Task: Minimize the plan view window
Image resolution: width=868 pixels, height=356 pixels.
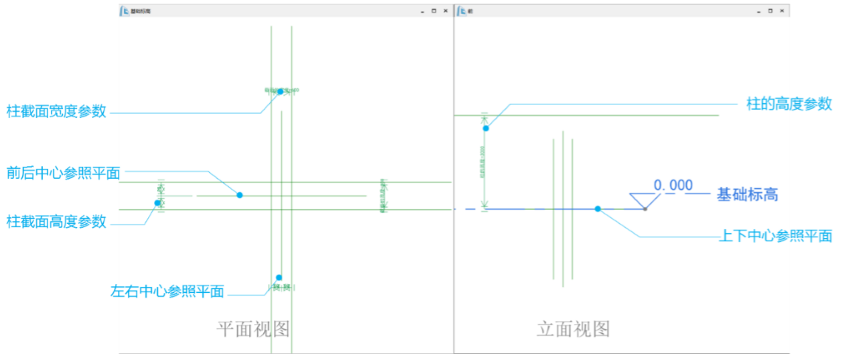Action: click(422, 11)
